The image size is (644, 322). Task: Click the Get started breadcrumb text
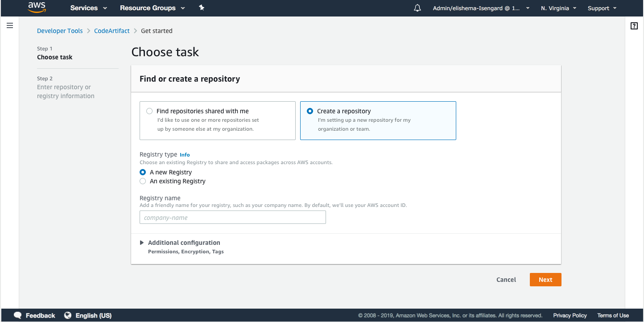point(157,31)
